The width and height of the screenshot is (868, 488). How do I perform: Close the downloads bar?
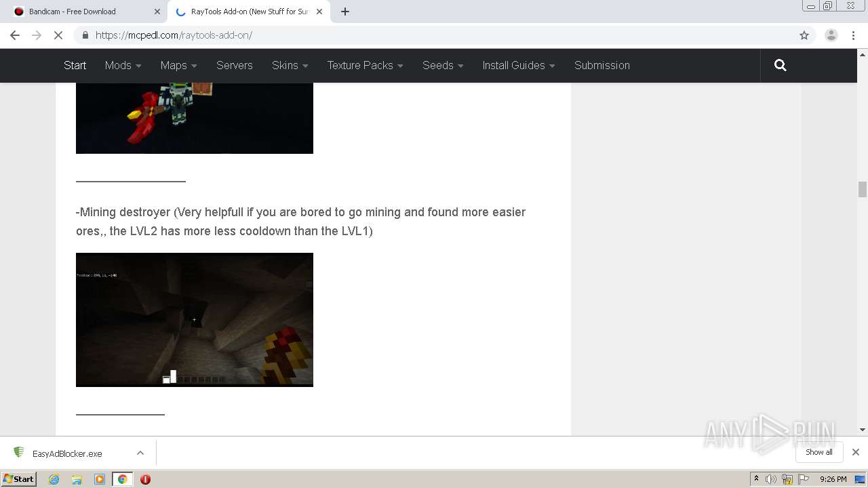pyautogui.click(x=856, y=452)
